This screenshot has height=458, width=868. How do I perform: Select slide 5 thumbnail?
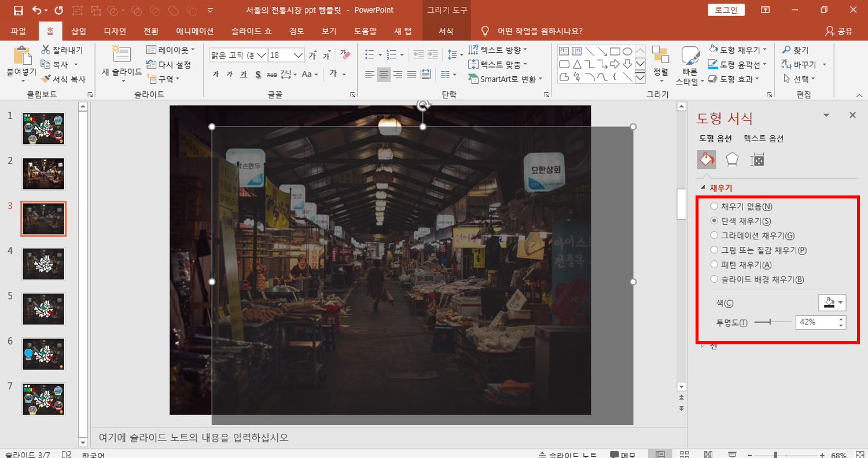44,309
